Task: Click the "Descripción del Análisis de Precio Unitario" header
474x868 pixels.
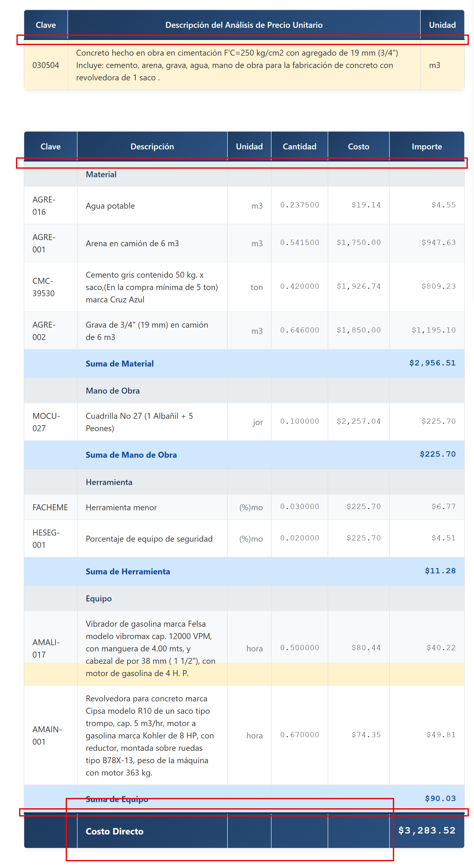Action: pos(244,25)
